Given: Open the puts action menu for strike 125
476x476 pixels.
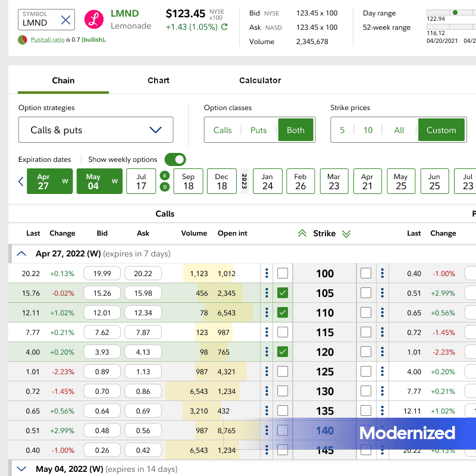Looking at the screenshot, I should pos(382,371).
